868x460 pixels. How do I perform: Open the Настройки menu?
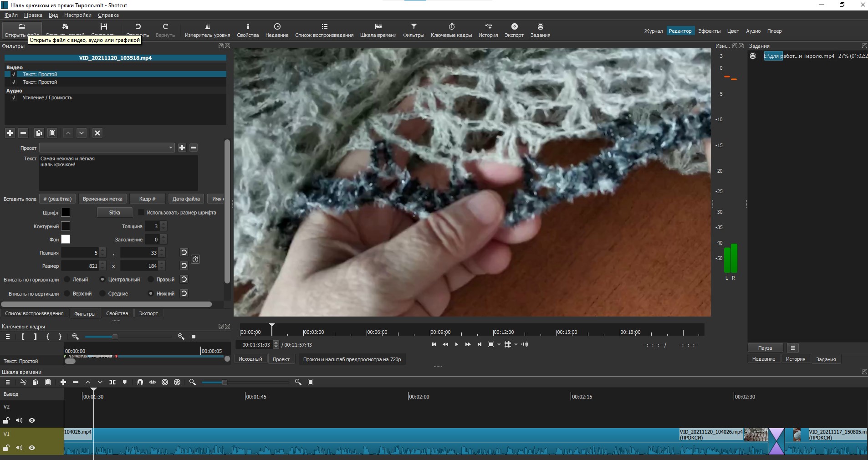tap(78, 15)
